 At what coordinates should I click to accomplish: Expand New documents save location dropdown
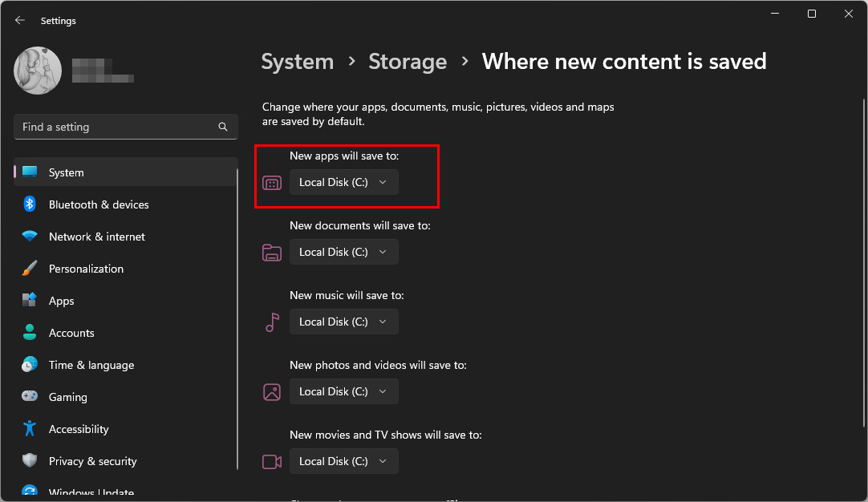point(343,252)
